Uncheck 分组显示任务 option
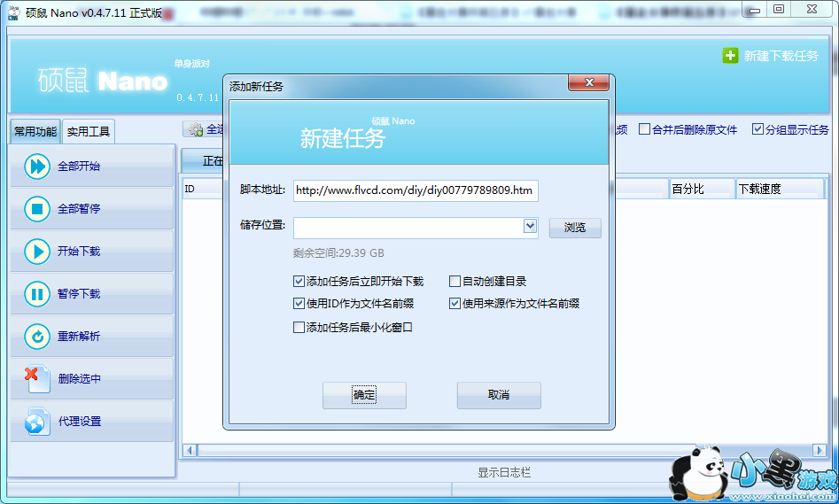Viewport: 839px width, 504px height. [757, 129]
